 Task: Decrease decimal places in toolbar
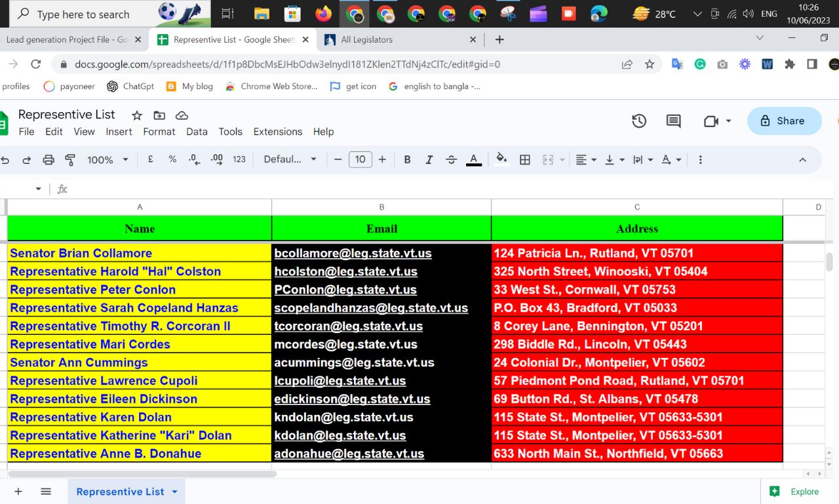tap(193, 159)
